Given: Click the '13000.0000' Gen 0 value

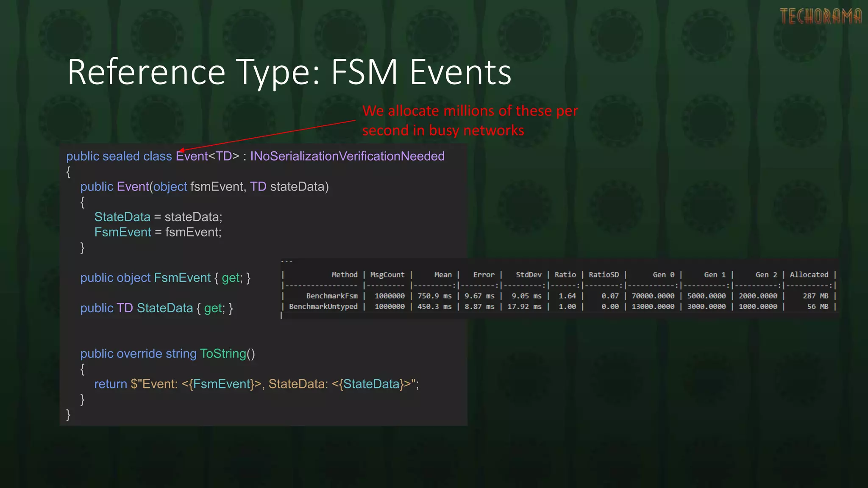Looking at the screenshot, I should click(x=653, y=307).
